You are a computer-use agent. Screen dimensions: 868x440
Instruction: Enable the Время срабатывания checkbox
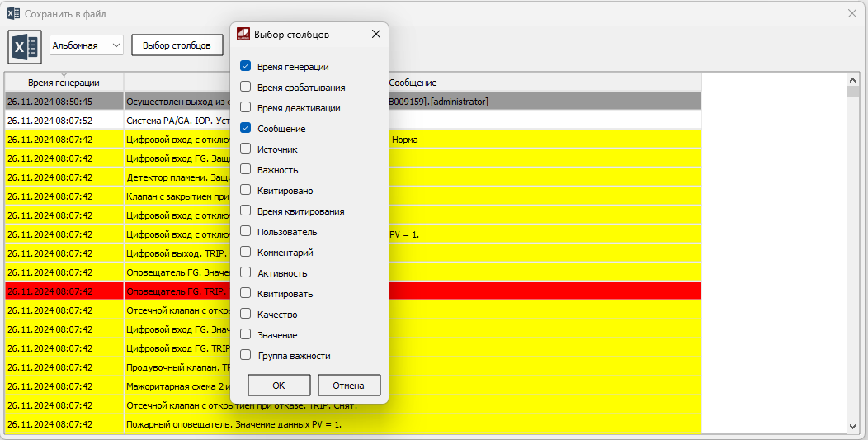(245, 88)
